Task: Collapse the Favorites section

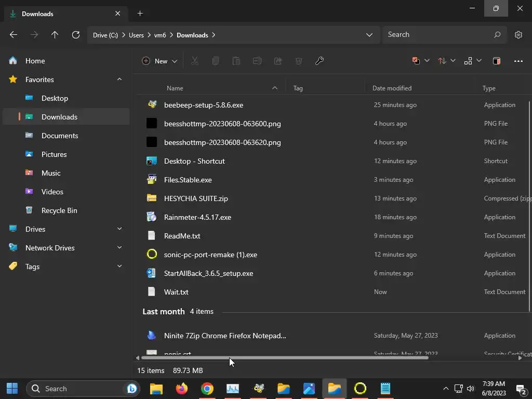Action: pos(119,79)
